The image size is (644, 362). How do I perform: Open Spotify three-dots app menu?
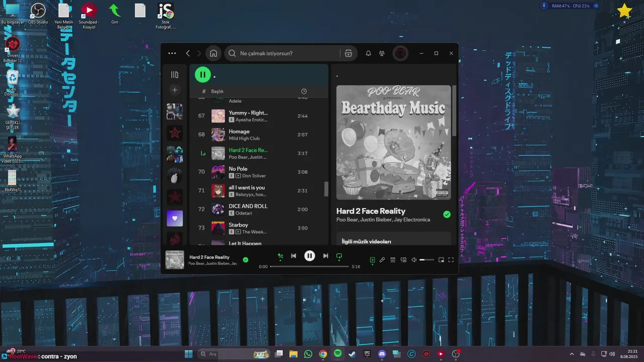[x=172, y=53]
